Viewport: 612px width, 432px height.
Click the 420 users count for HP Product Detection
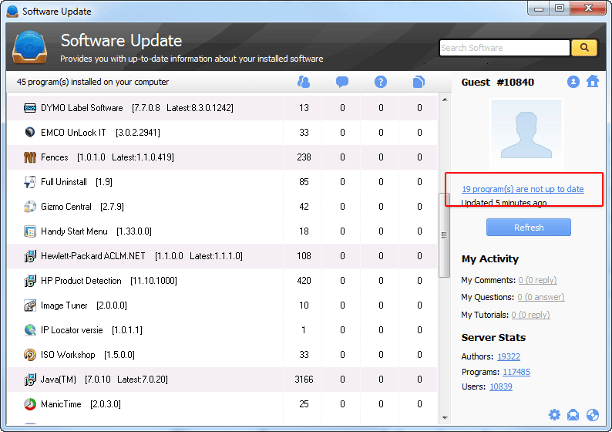coord(304,281)
